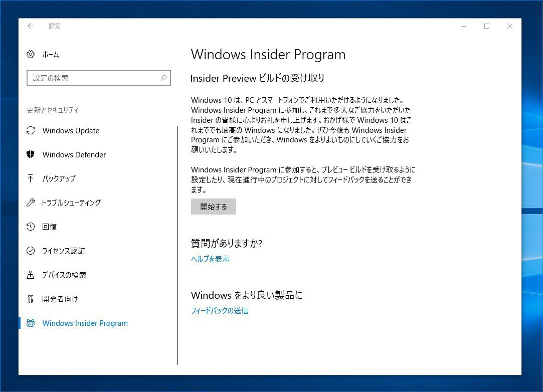This screenshot has width=543, height=392.
Task: Click the デバイスの検索 person icon
Action: tap(31, 275)
